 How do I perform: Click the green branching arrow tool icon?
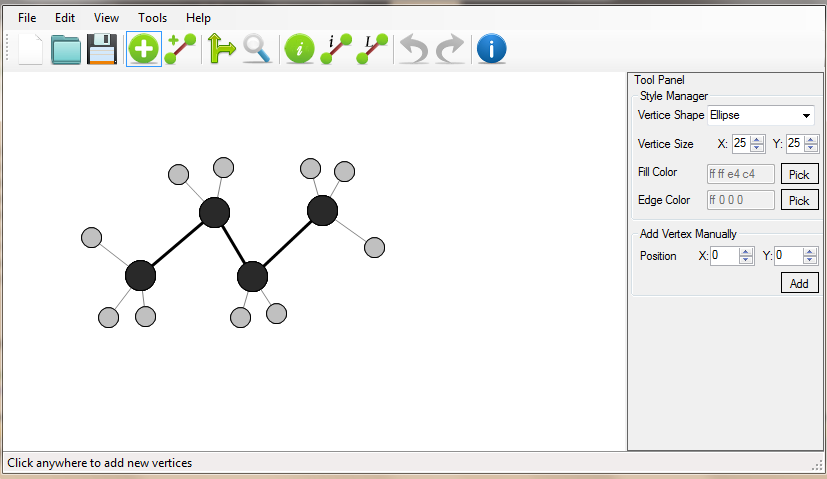pos(221,49)
